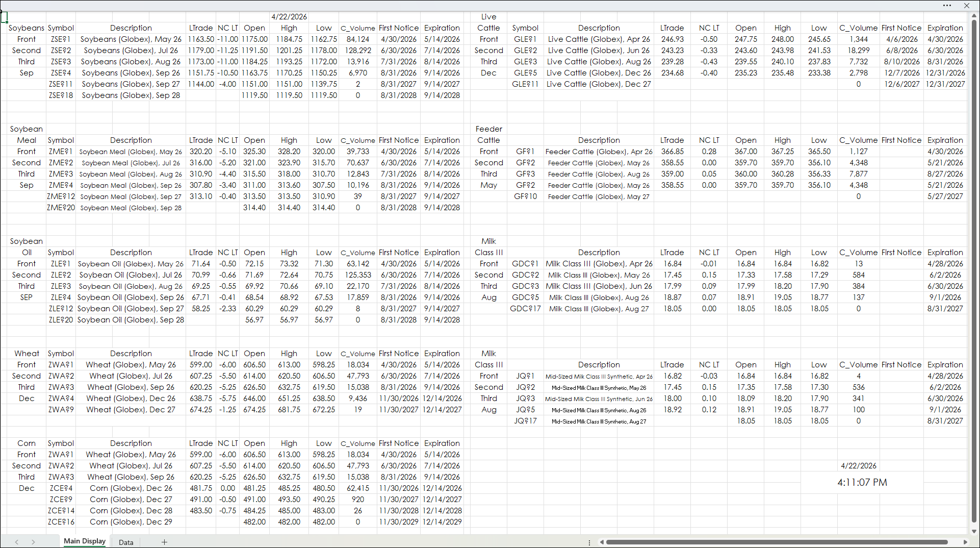The image size is (980, 548).
Task: Click the horizontal scrollbar left arrow
Action: click(x=602, y=542)
